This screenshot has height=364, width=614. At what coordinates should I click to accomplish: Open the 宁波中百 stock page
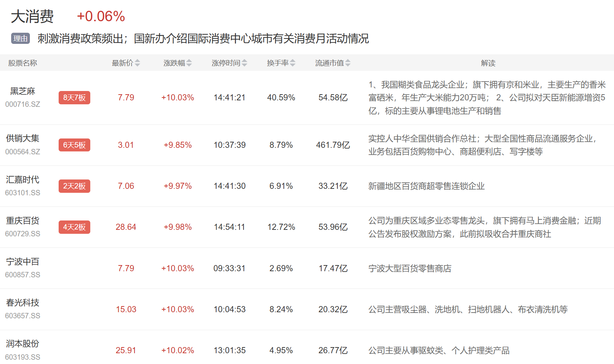pos(23,262)
